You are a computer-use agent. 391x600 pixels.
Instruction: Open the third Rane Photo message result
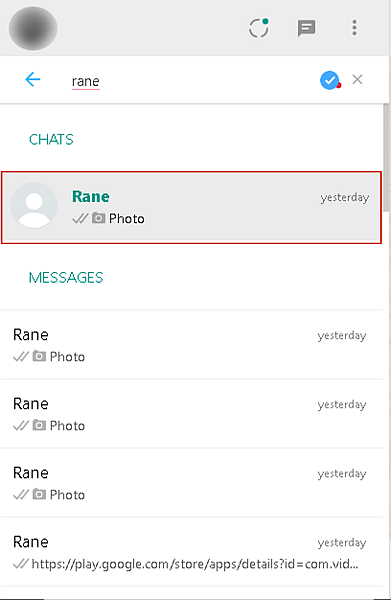pyautogui.click(x=191, y=483)
